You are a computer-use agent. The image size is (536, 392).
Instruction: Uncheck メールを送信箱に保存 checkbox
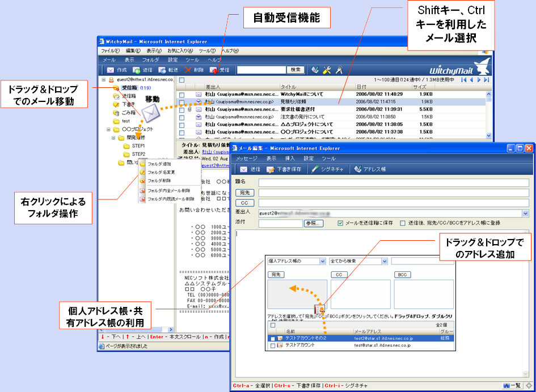[340, 223]
